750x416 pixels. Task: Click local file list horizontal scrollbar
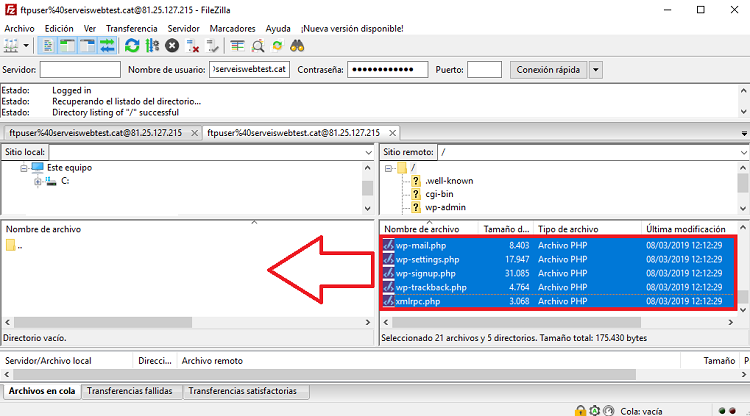tap(103, 322)
